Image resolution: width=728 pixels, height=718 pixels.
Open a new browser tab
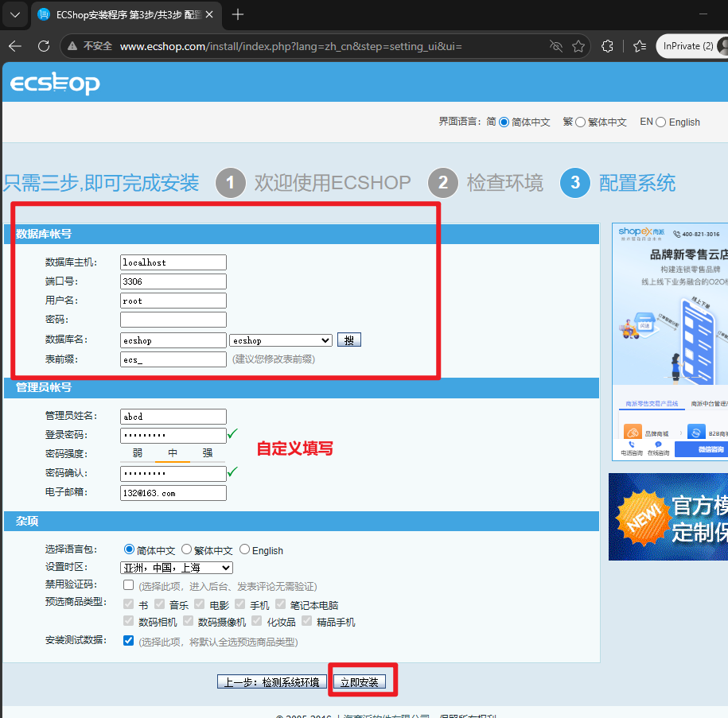pos(238,15)
